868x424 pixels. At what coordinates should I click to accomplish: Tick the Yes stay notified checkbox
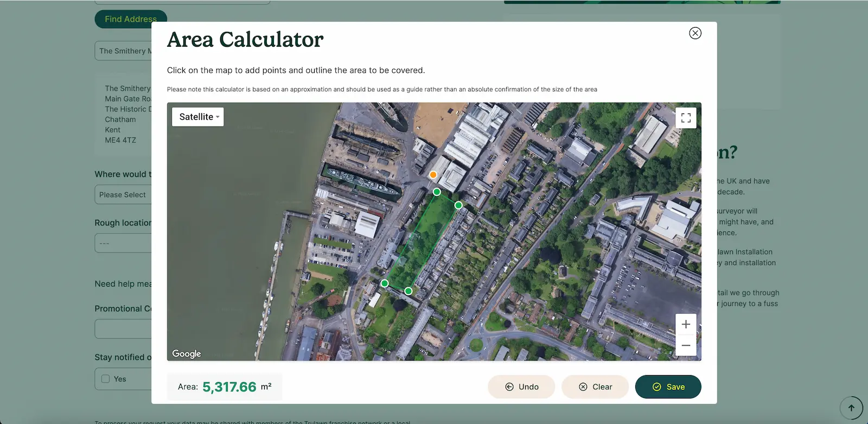[106, 379]
